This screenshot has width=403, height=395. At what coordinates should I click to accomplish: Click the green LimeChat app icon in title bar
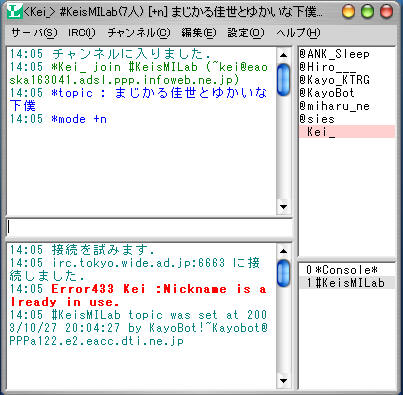pos(15,12)
